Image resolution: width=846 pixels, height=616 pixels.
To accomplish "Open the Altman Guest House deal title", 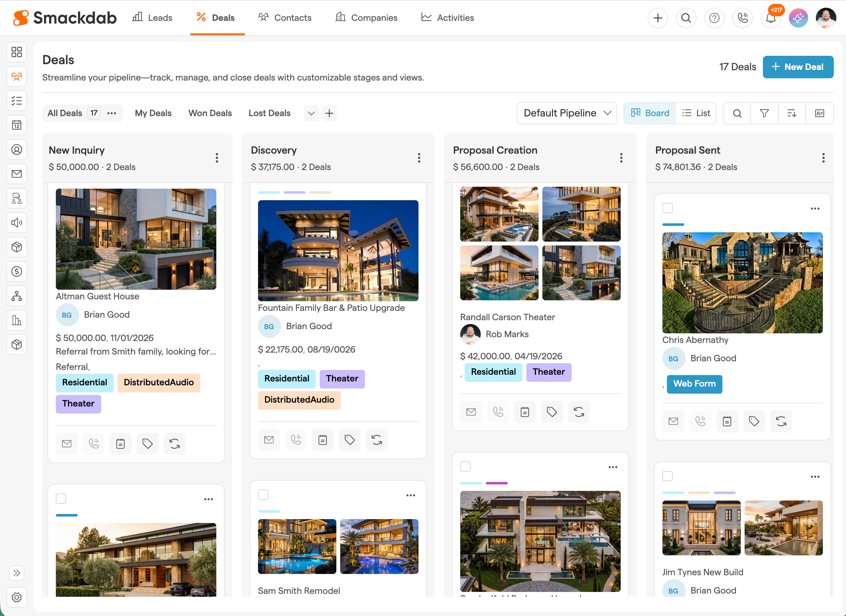I will pyautogui.click(x=97, y=296).
